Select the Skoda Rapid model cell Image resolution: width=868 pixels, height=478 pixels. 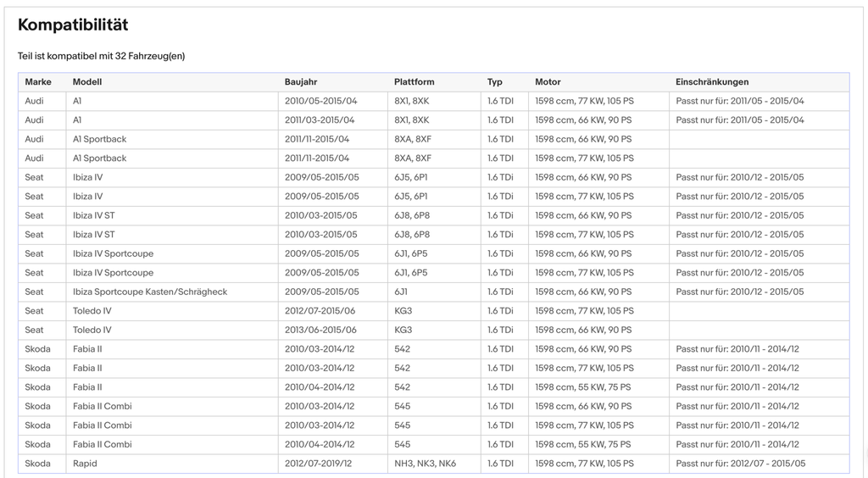[172, 464]
